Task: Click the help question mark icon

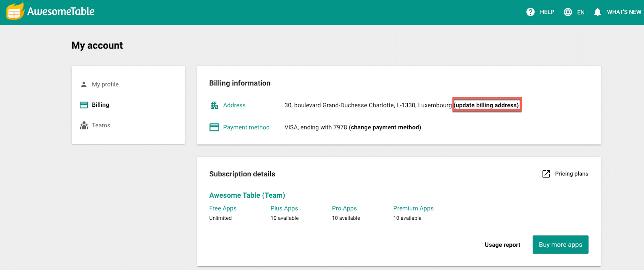Action: click(531, 12)
